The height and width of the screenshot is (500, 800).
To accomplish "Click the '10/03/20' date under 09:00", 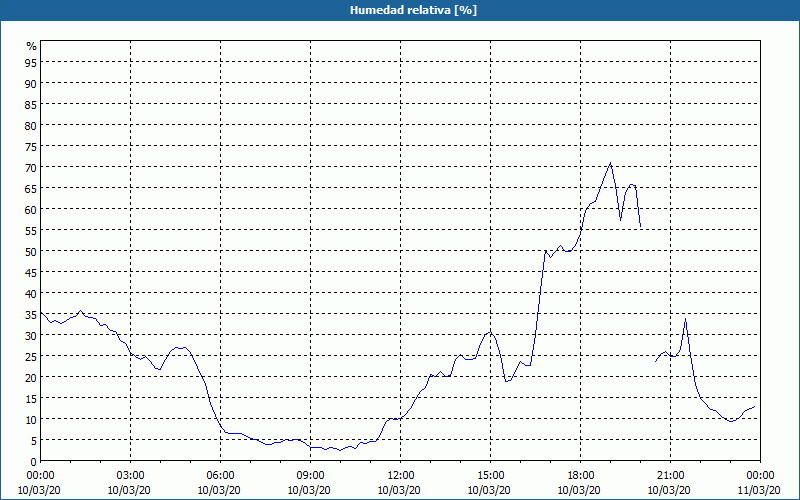I will point(309,490).
